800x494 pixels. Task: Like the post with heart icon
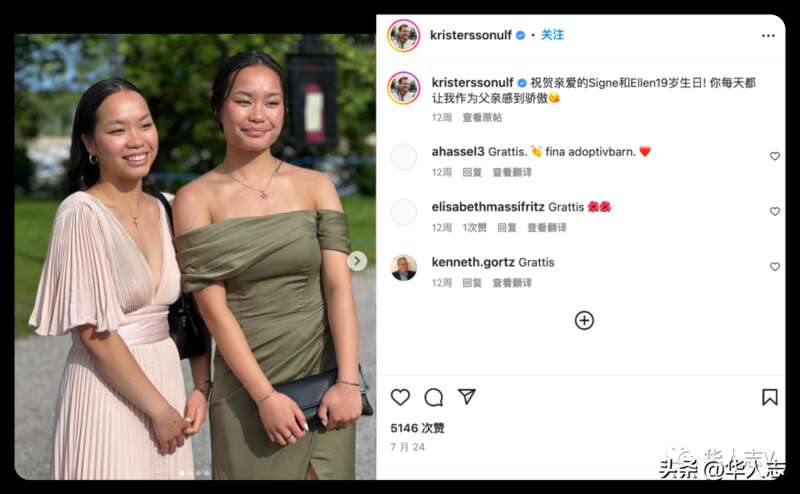point(400,397)
